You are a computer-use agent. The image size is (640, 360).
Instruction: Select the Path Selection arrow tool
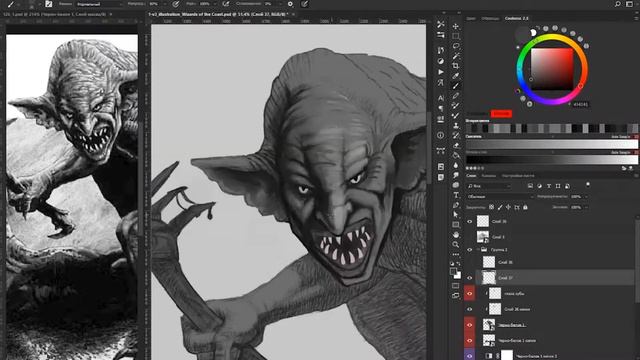[456, 215]
